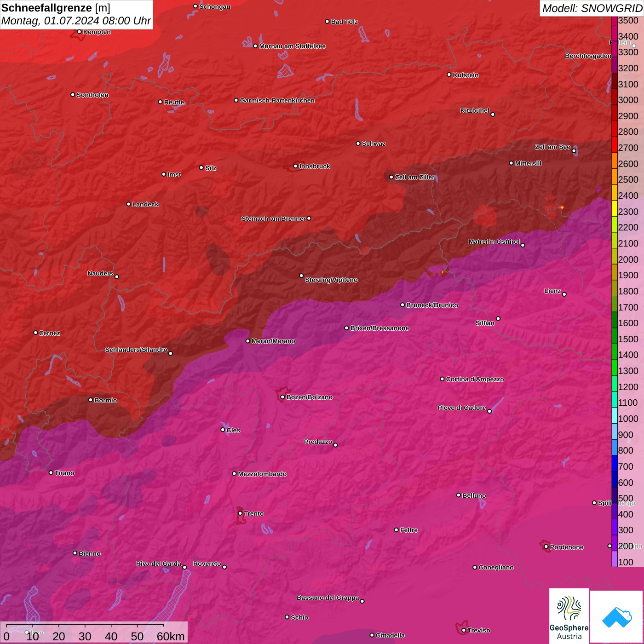Click the Mezzolombardo label
644x644 pixels.
click(x=262, y=474)
